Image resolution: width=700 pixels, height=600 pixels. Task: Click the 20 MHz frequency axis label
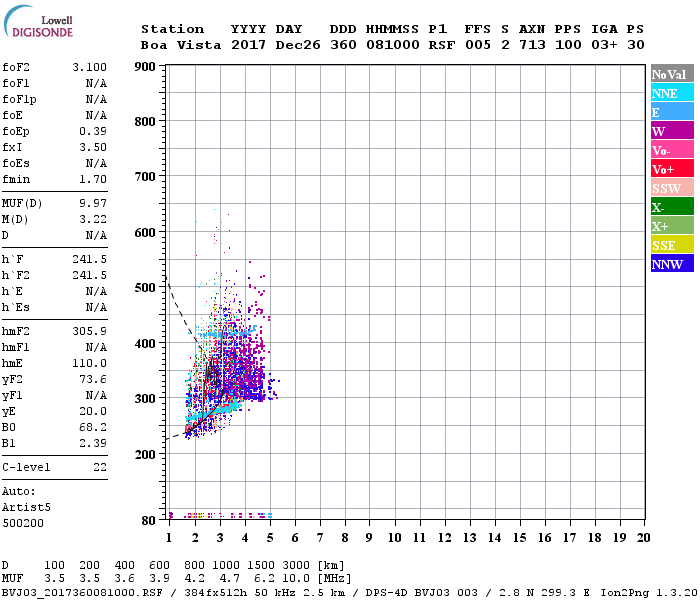pyautogui.click(x=643, y=538)
